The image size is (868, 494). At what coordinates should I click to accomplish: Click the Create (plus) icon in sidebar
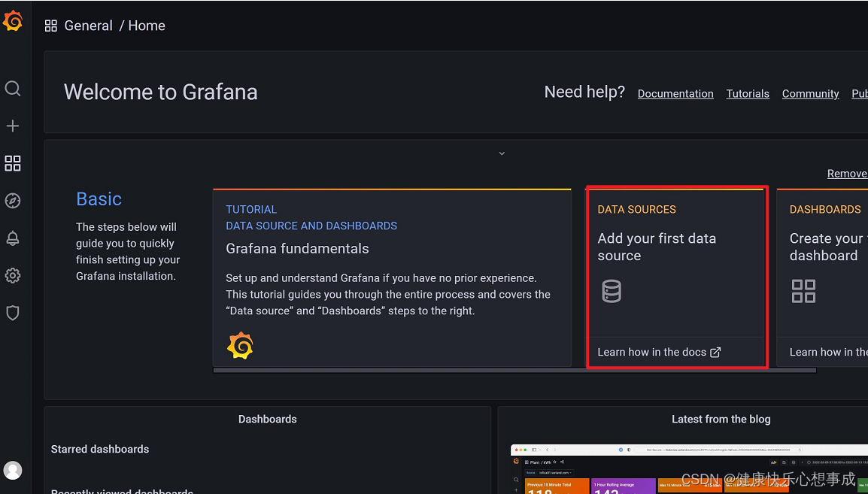[x=13, y=126]
